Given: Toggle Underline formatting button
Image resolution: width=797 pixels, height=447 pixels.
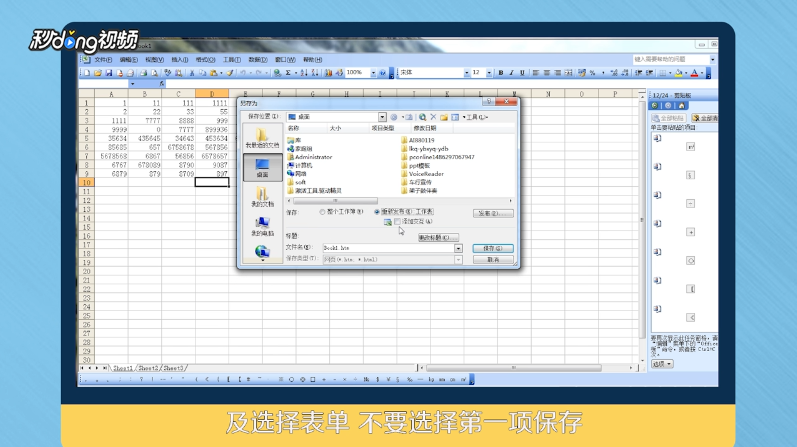Looking at the screenshot, I should (522, 73).
